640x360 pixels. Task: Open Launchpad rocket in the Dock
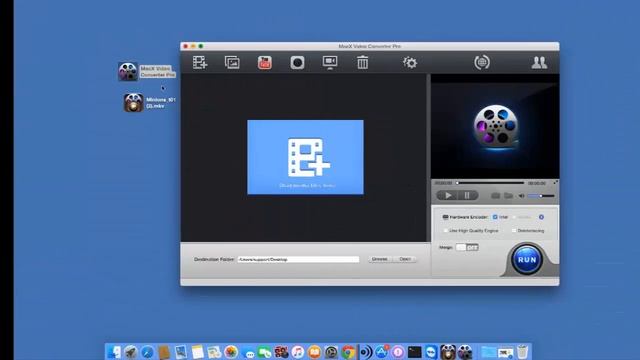click(x=131, y=352)
